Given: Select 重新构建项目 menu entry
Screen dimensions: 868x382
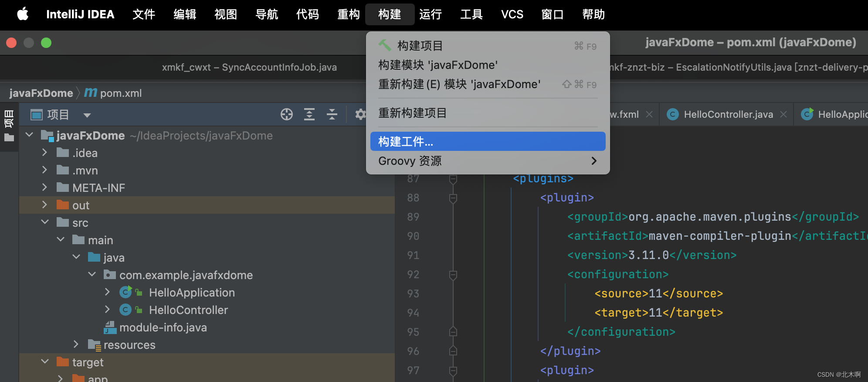Looking at the screenshot, I should click(x=488, y=113).
